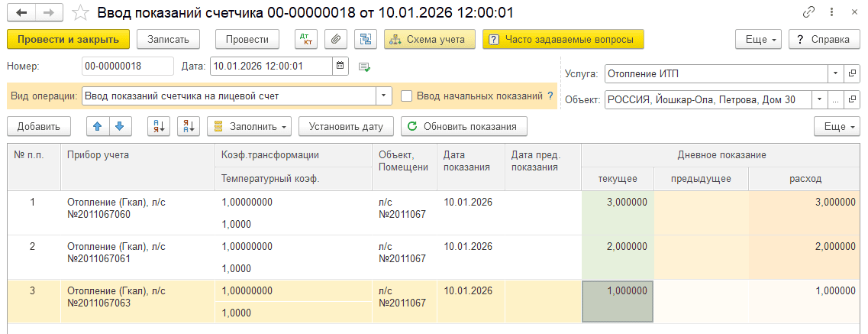Move row up with blue arrow
868x334 pixels.
point(98,126)
